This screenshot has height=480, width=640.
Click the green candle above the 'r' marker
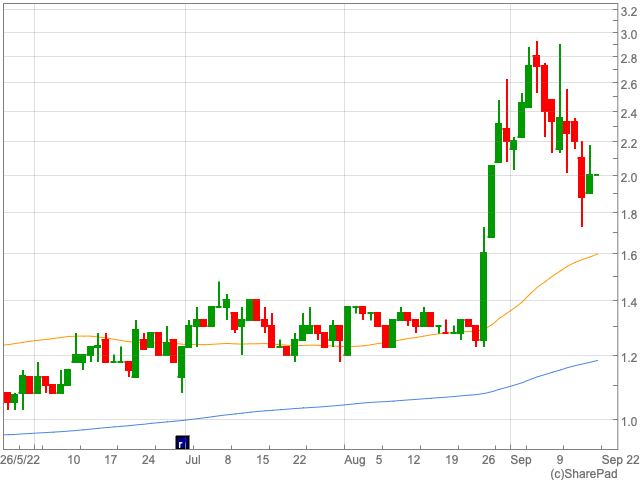[182, 362]
